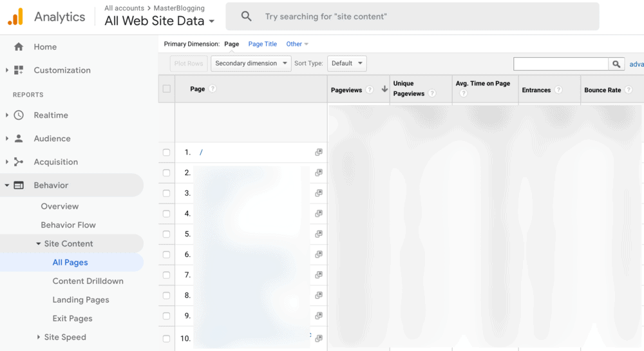Click the help icon next to Bounce Rate

coord(629,90)
